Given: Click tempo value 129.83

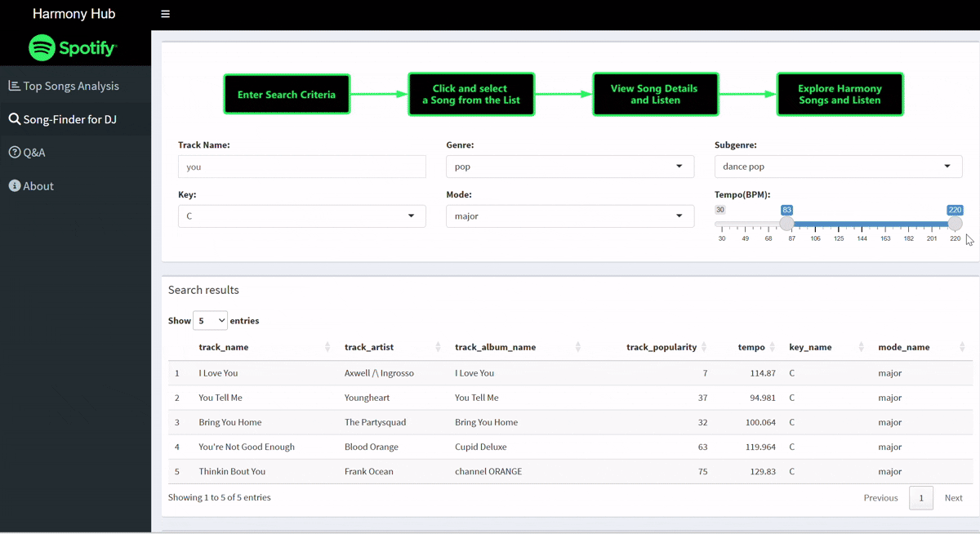Looking at the screenshot, I should pyautogui.click(x=763, y=471).
